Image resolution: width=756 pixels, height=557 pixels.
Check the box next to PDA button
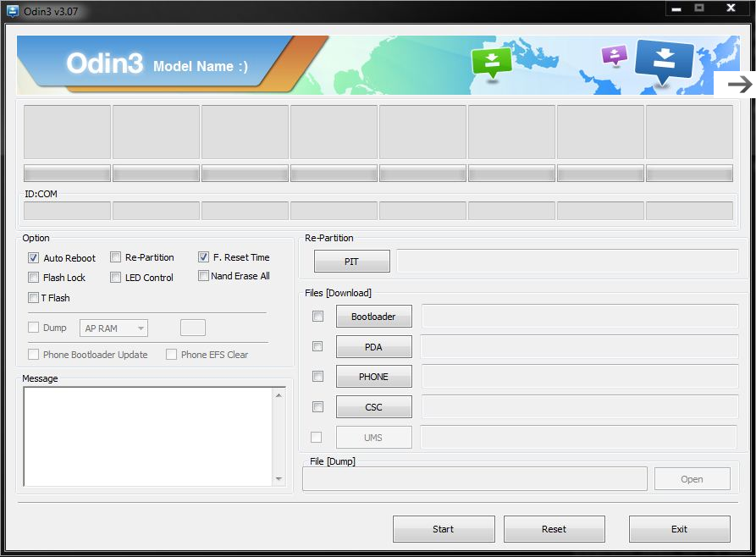tap(317, 346)
